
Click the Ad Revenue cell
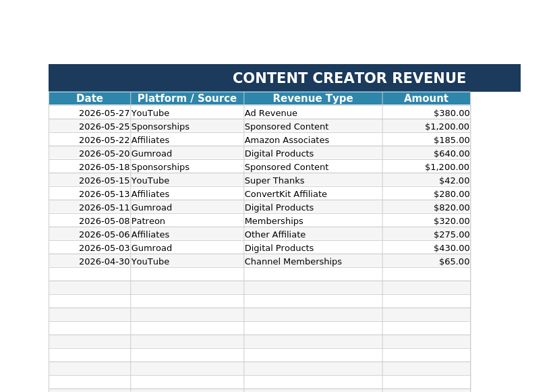click(x=313, y=113)
